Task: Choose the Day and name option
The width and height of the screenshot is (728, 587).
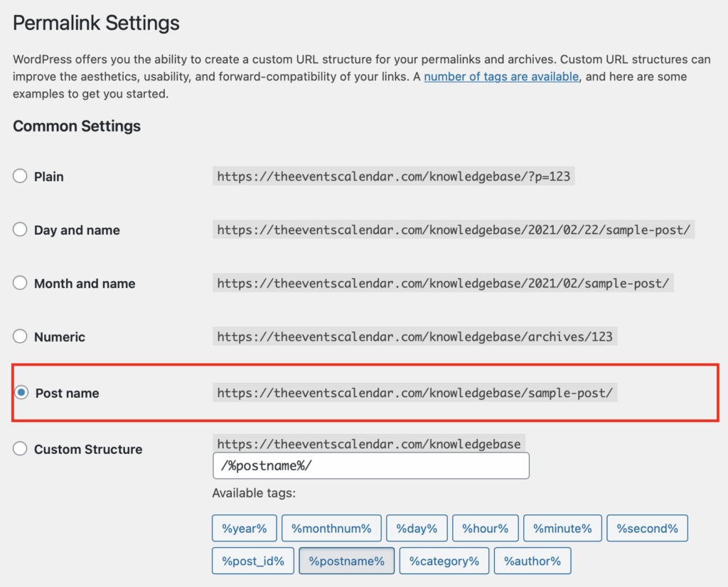Action: [20, 230]
